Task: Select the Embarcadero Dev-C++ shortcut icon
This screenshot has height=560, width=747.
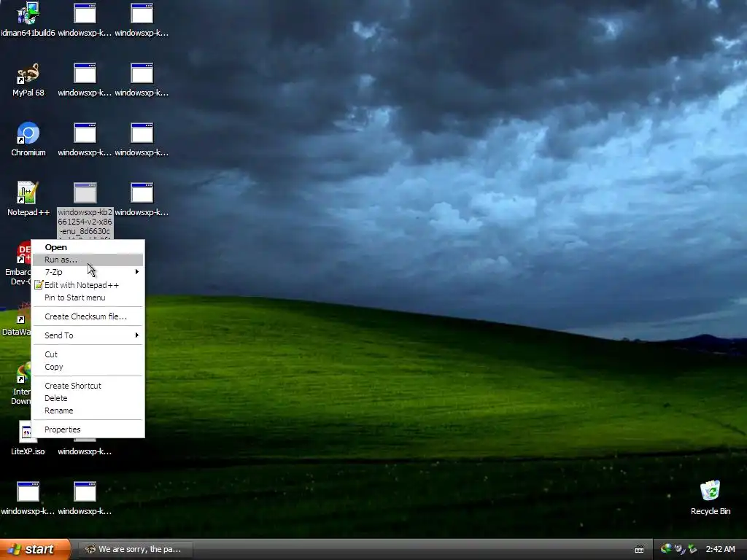Action: (23, 252)
